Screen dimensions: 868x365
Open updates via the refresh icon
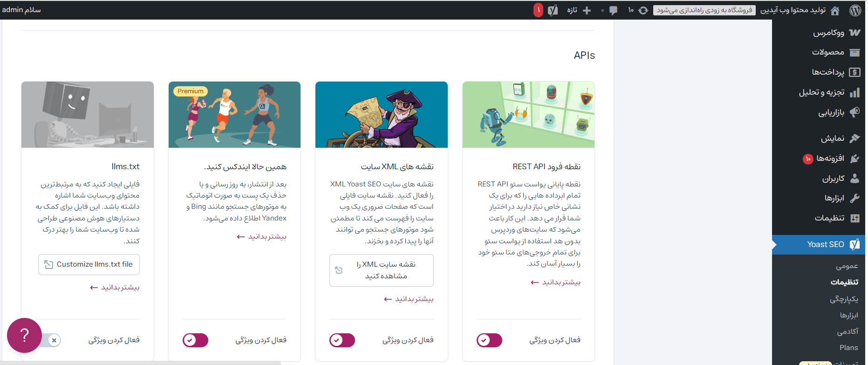pos(643,10)
